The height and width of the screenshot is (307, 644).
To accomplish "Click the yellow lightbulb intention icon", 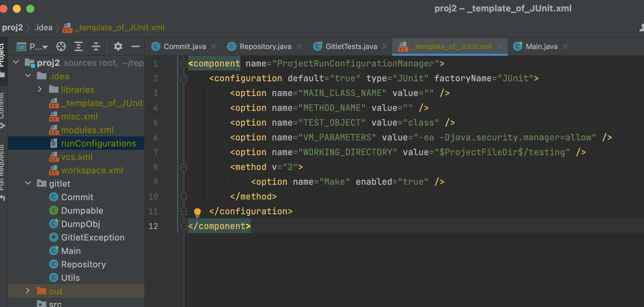I will (x=197, y=212).
